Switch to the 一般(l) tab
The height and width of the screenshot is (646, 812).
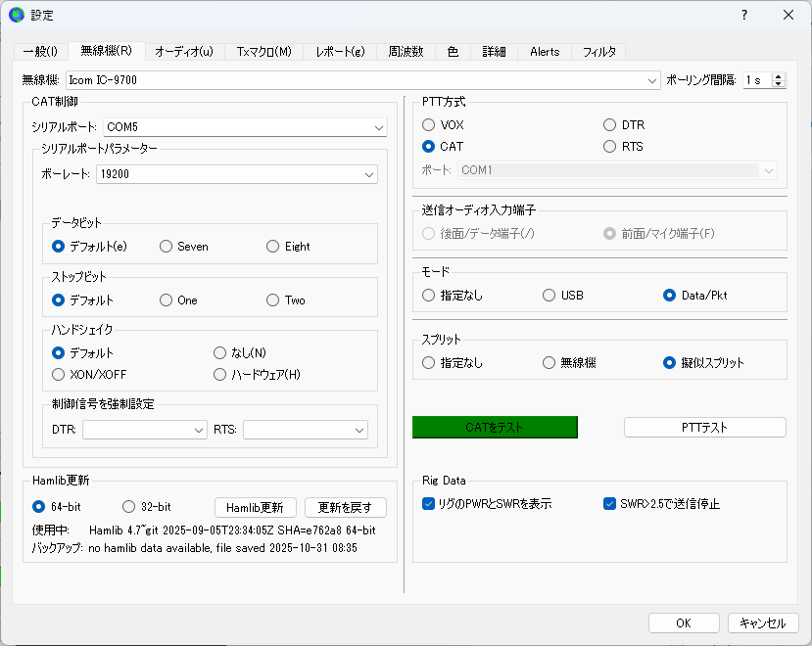click(40, 52)
